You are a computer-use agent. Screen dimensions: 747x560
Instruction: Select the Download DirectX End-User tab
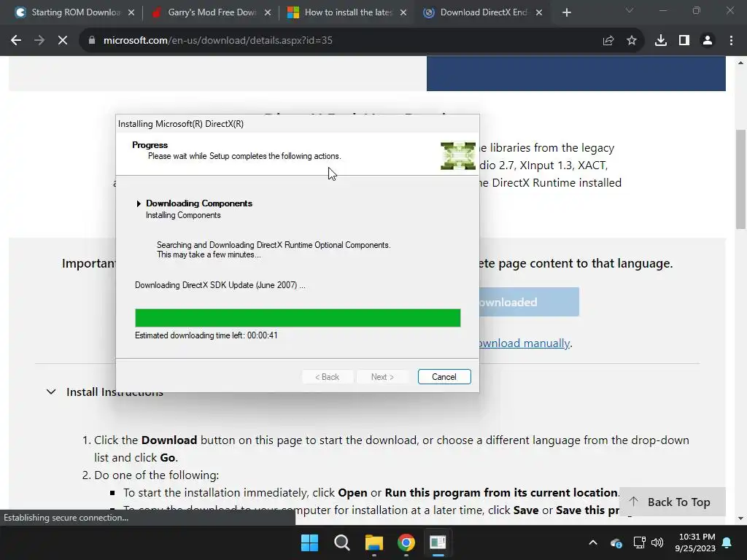click(x=483, y=12)
